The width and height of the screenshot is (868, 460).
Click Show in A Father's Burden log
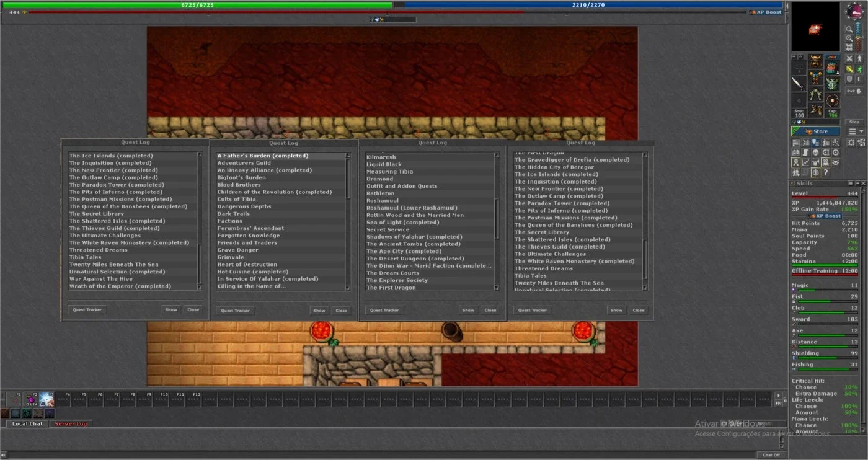tap(319, 311)
